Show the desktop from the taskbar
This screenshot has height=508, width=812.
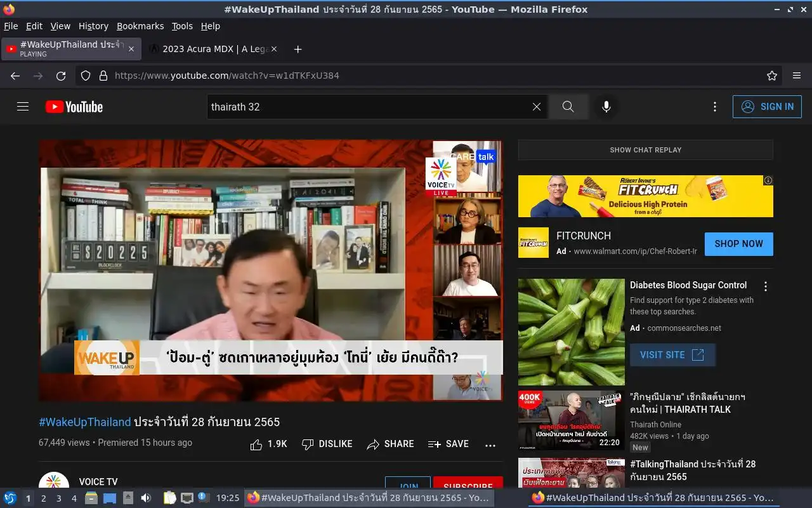click(110, 498)
